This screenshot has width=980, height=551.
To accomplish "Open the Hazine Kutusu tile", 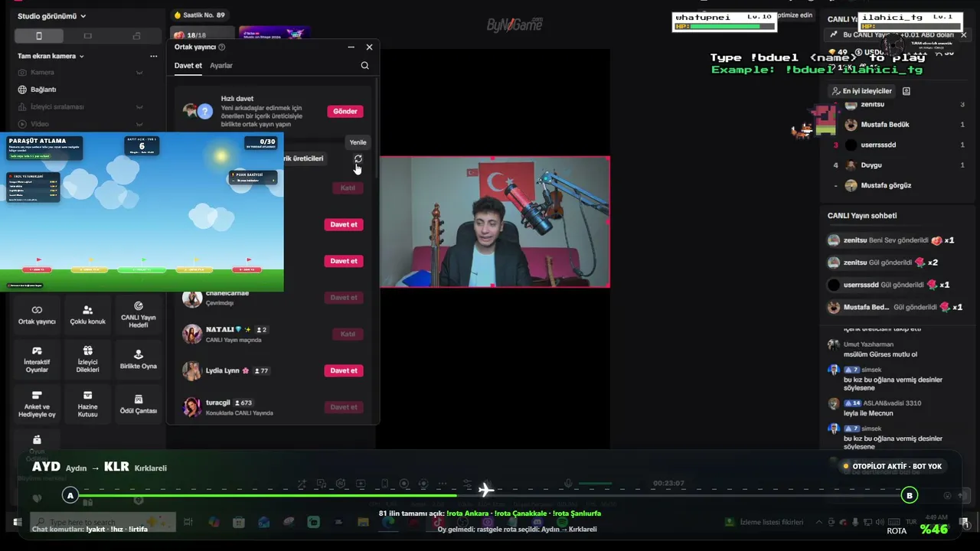I will point(87,403).
